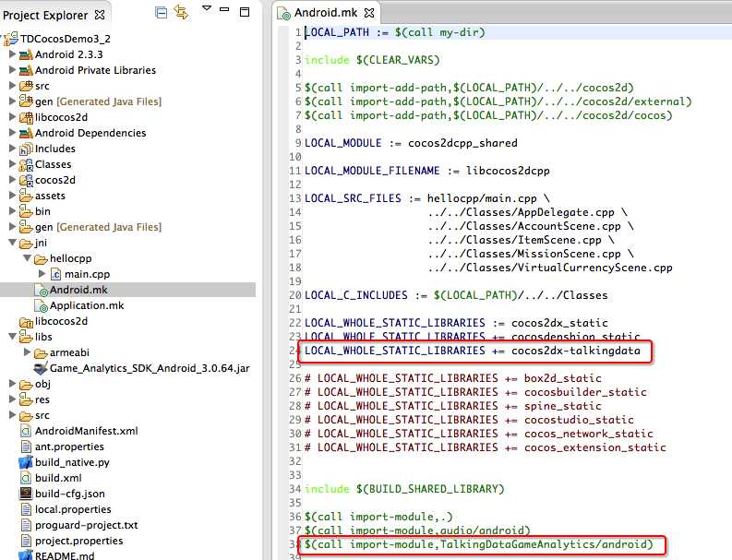The height and width of the screenshot is (560, 732).
Task: Collapse the hellocpp folder
Action: [x=28, y=258]
